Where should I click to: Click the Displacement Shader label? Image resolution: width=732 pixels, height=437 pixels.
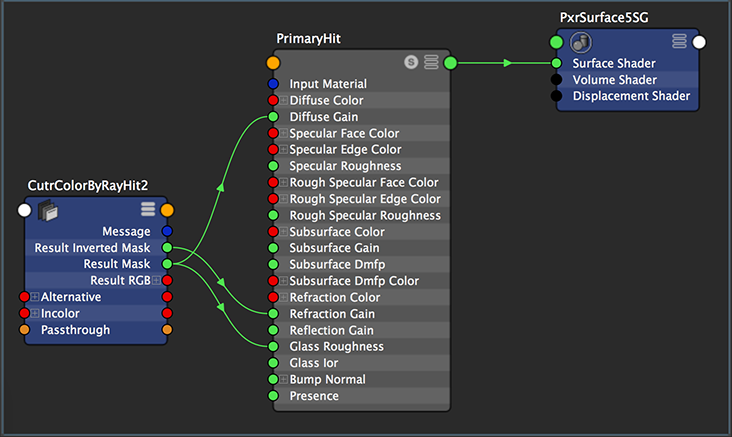pyautogui.click(x=631, y=96)
